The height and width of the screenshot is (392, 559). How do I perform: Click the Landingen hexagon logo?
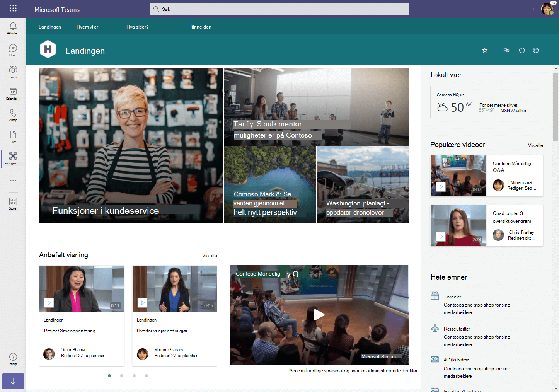(x=48, y=49)
